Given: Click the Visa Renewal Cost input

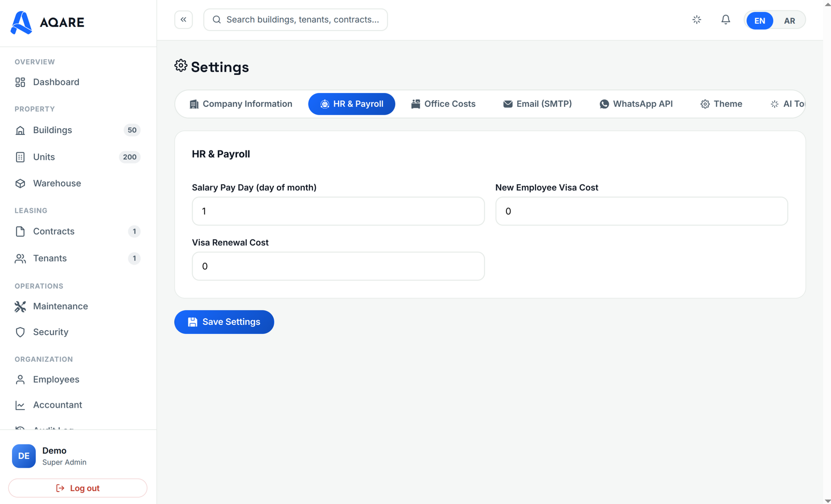Looking at the screenshot, I should tap(338, 266).
